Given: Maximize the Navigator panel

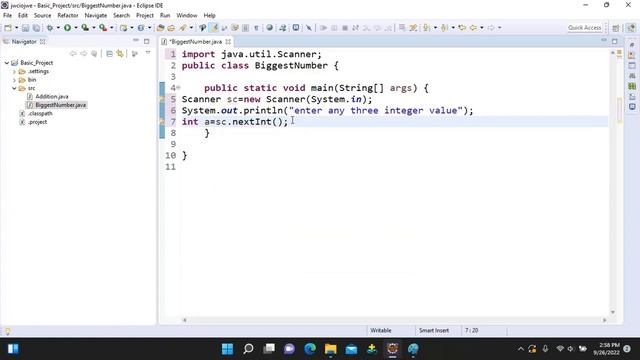Looking at the screenshot, I should tap(147, 41).
